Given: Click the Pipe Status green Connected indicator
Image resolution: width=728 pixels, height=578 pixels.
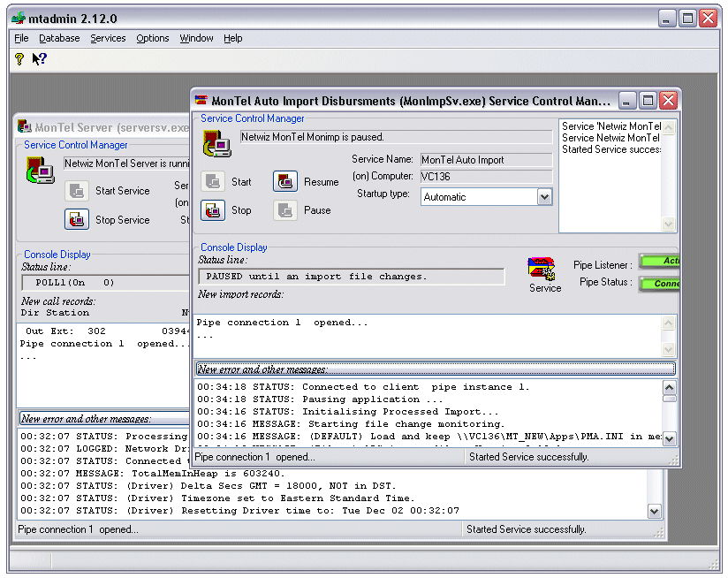Looking at the screenshot, I should click(x=660, y=283).
